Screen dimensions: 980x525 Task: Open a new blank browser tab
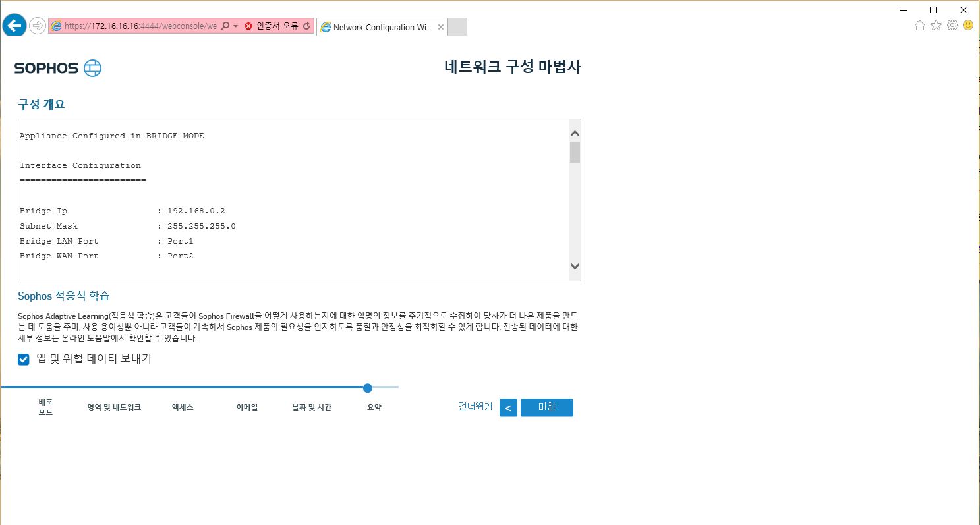coord(457,27)
